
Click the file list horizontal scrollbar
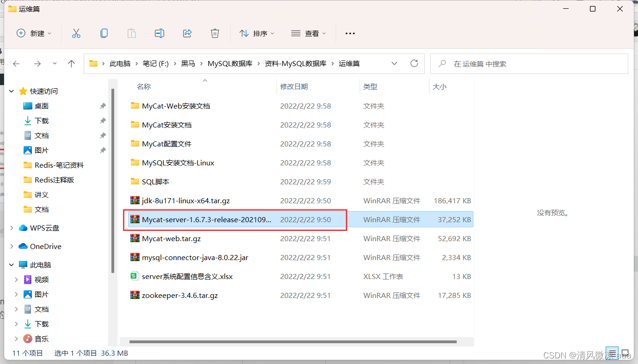click(x=293, y=342)
